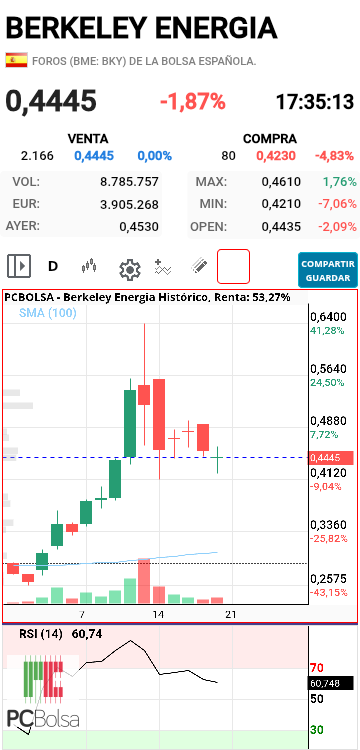Click the 0,5640 price axis label

[x=328, y=369]
